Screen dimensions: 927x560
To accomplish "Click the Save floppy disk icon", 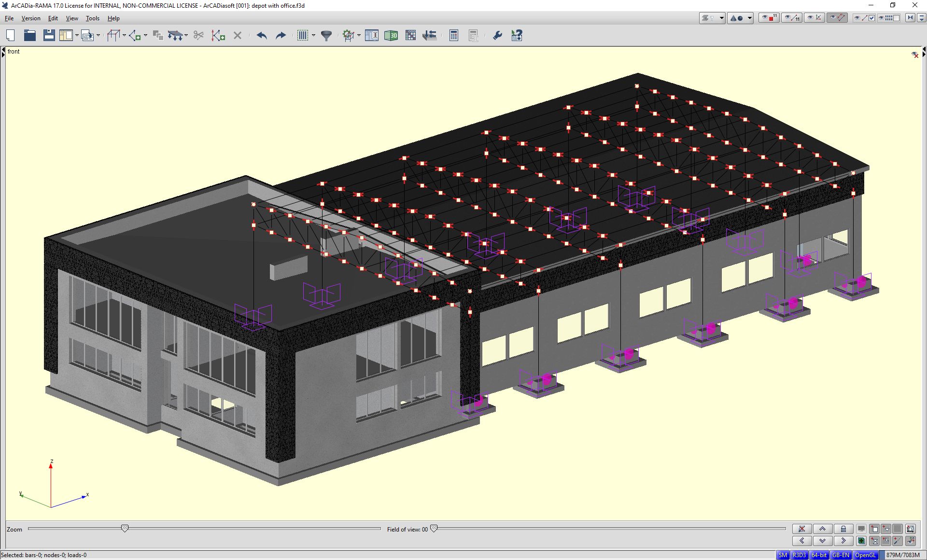I will (x=49, y=35).
